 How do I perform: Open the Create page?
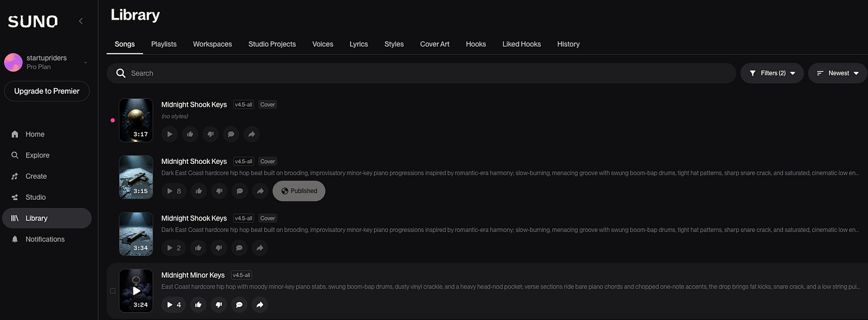(x=46, y=176)
